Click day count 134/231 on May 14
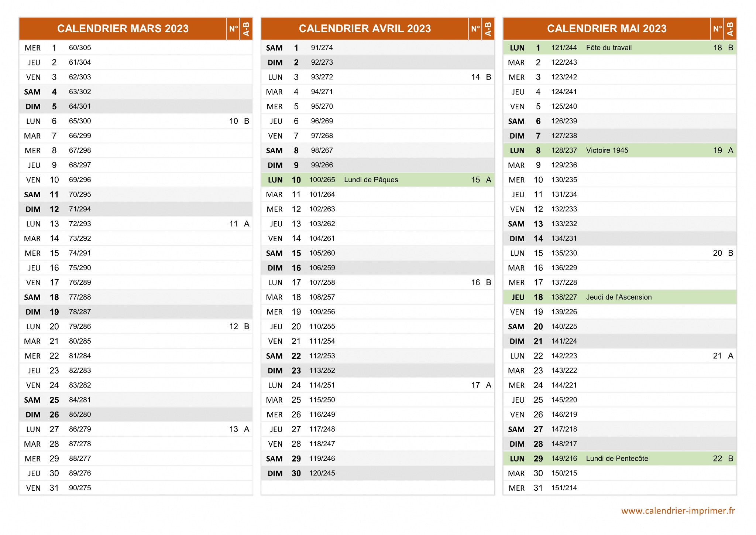The height and width of the screenshot is (535, 756). [x=564, y=238]
